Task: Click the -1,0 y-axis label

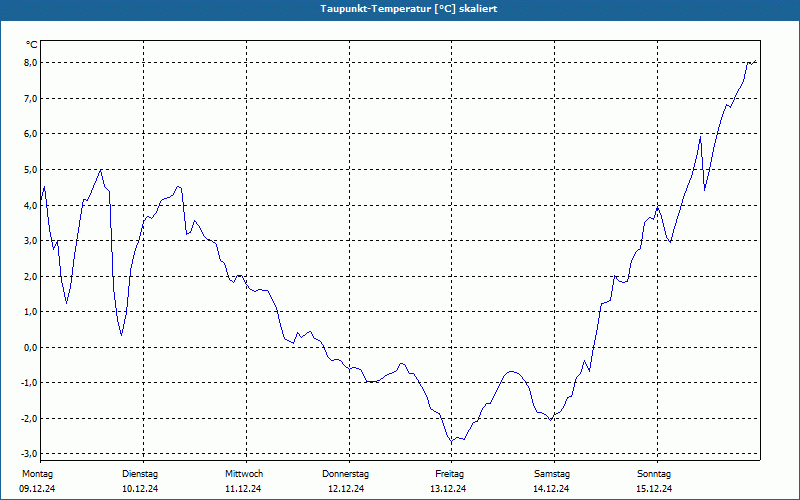Action: (29, 383)
